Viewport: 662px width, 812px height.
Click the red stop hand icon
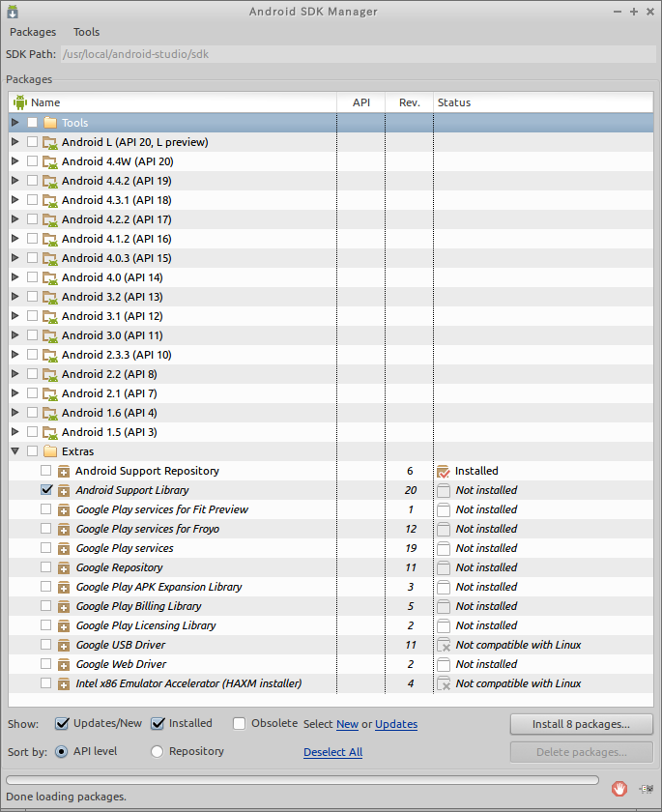[x=619, y=789]
